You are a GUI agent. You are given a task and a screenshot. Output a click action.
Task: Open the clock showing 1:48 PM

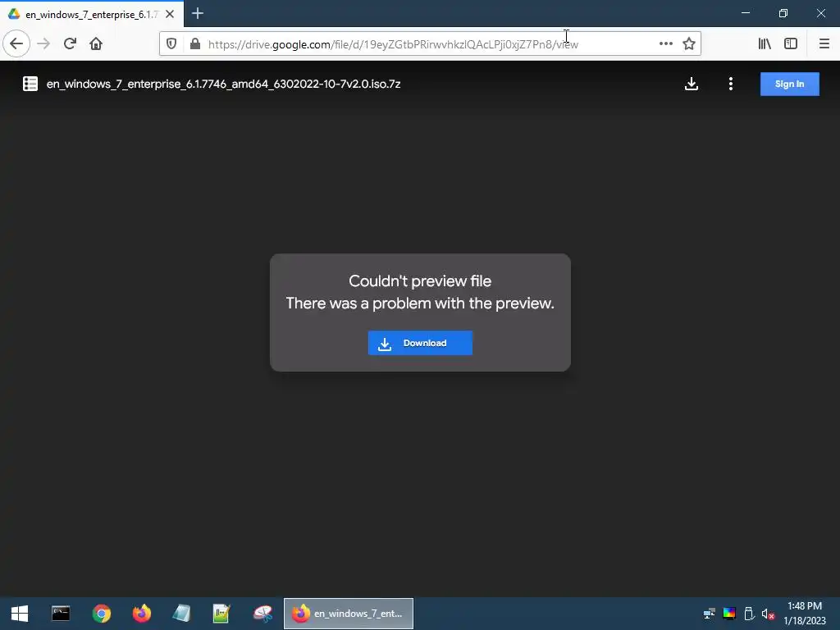(x=805, y=614)
